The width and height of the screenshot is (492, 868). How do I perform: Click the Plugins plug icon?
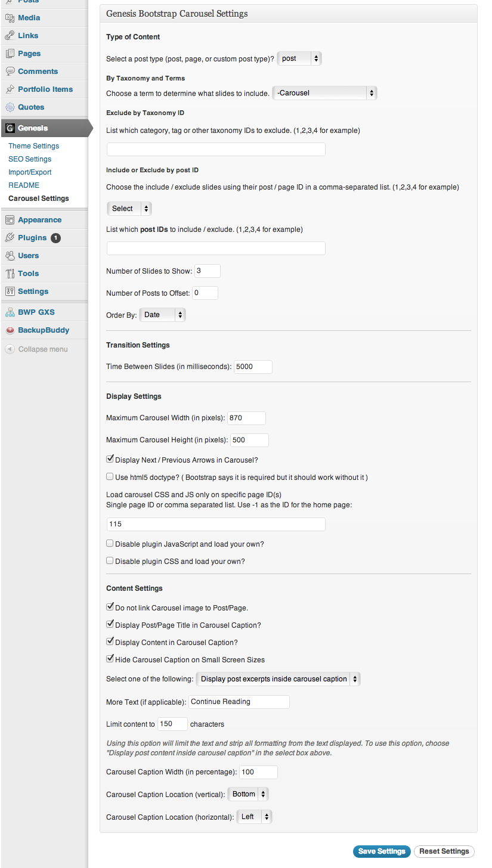point(10,238)
